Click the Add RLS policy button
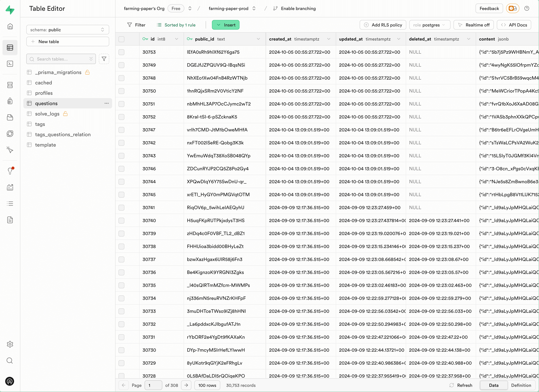 pos(383,25)
